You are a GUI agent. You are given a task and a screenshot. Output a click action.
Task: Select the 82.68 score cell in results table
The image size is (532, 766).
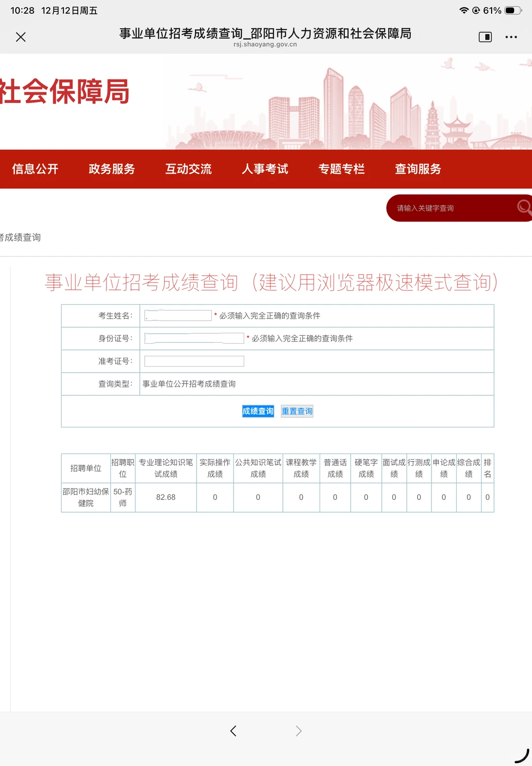166,497
